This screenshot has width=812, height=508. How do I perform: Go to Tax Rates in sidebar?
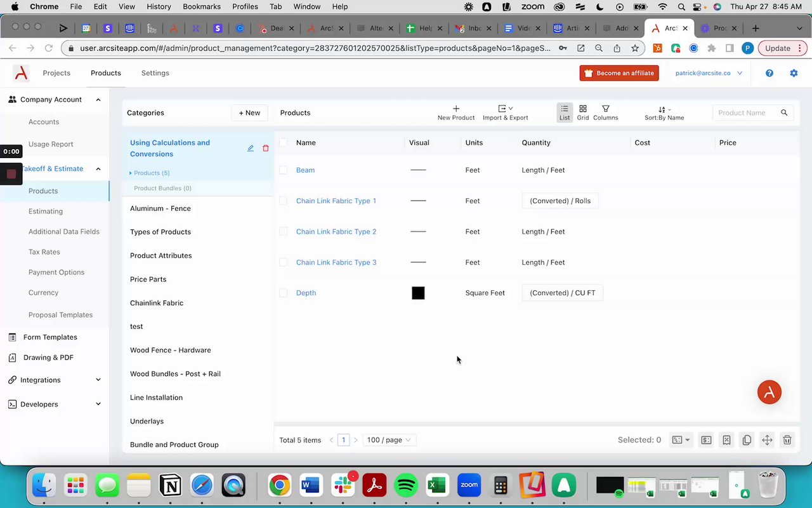tap(44, 252)
